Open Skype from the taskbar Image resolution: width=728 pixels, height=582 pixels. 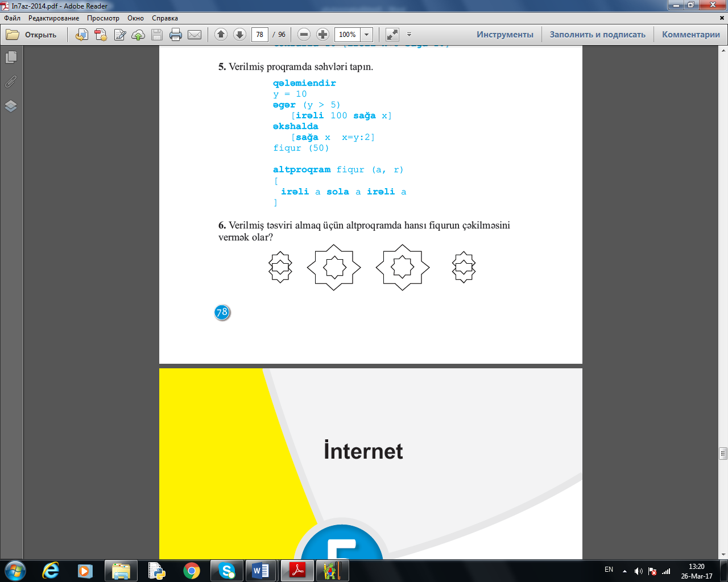(x=227, y=571)
